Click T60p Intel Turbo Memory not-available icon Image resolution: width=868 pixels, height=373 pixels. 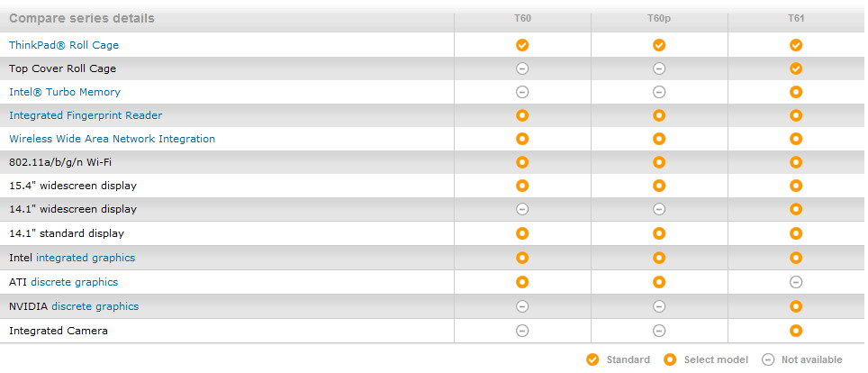(x=659, y=92)
